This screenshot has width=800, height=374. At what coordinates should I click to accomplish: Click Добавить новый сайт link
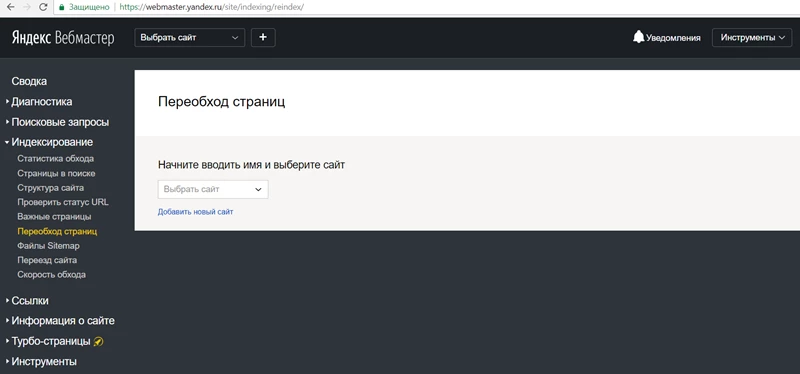point(195,212)
